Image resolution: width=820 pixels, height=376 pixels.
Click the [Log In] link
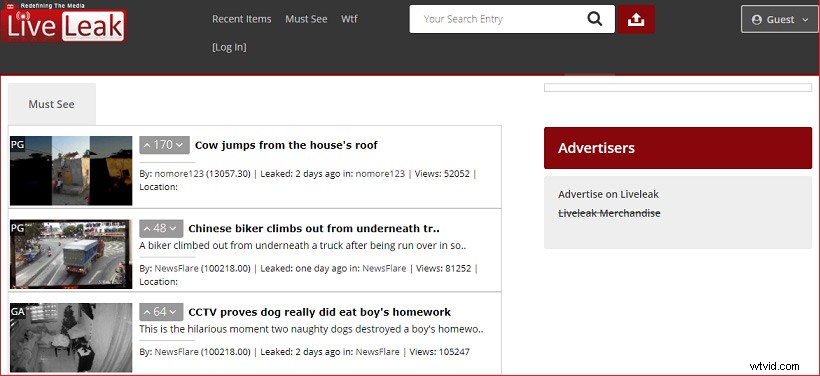pyautogui.click(x=229, y=47)
